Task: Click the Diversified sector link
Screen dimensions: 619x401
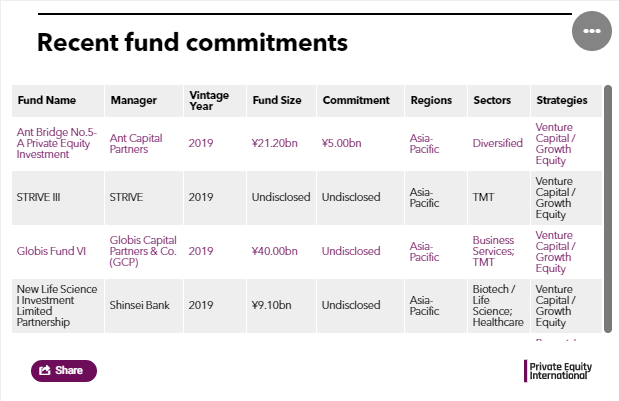Action: [x=497, y=143]
